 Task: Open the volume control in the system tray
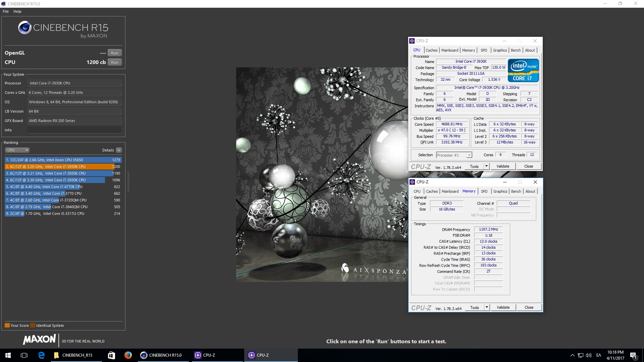point(589,355)
